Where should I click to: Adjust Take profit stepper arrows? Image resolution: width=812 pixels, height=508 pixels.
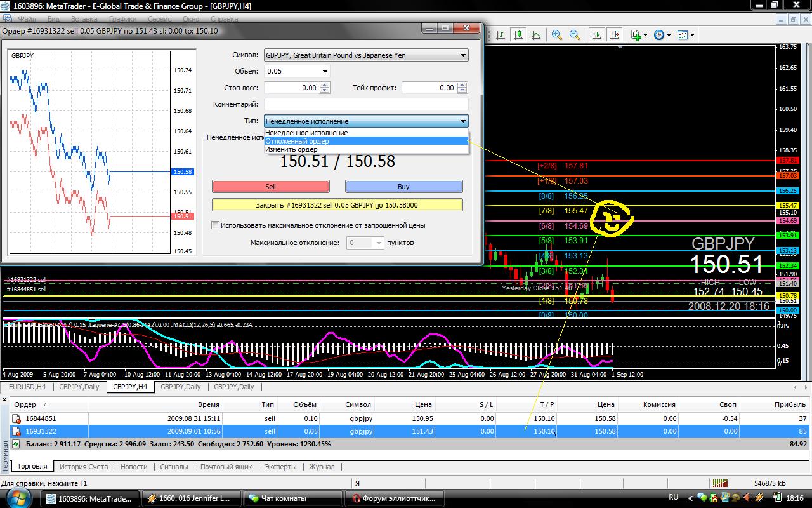(462, 88)
